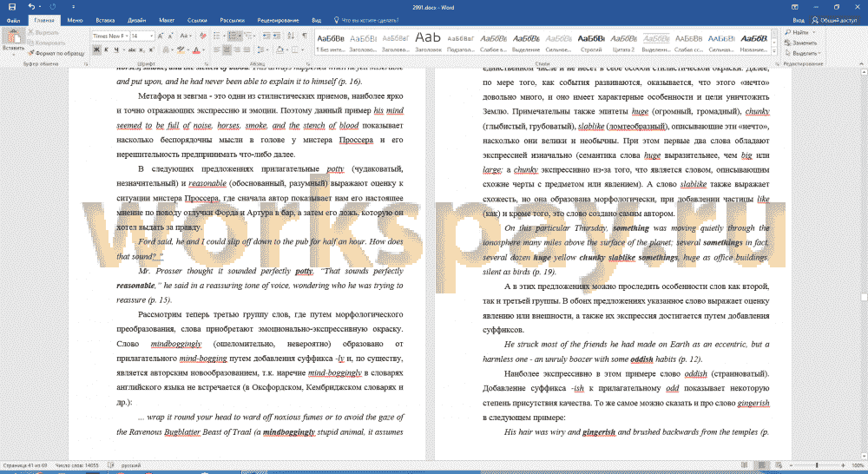Click the Save icon in quick access toolbar
The image size is (868, 474).
point(11,7)
